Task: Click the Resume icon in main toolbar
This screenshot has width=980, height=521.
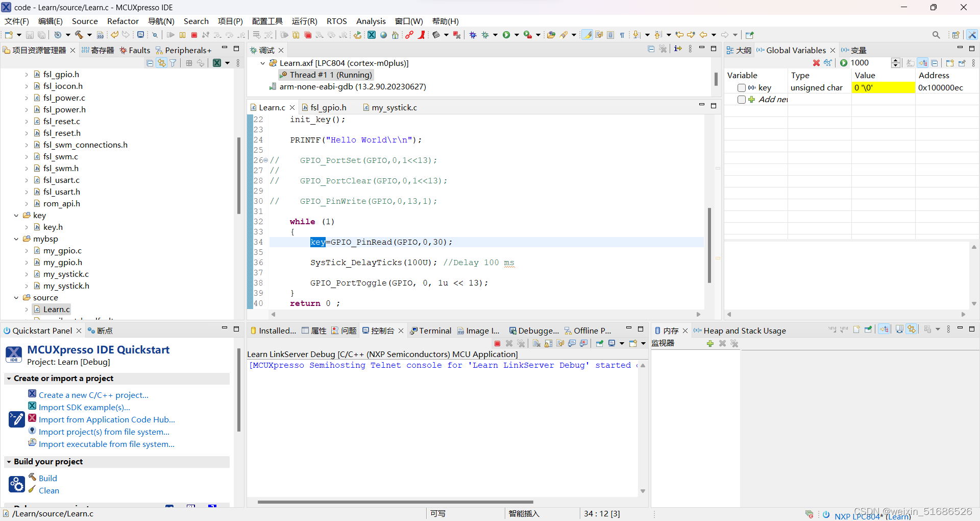Action: (170, 35)
